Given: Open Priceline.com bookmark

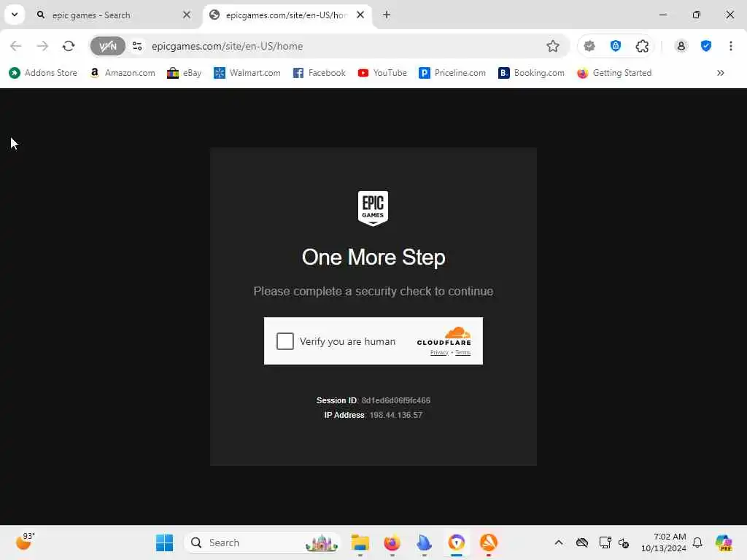Looking at the screenshot, I should [x=452, y=73].
